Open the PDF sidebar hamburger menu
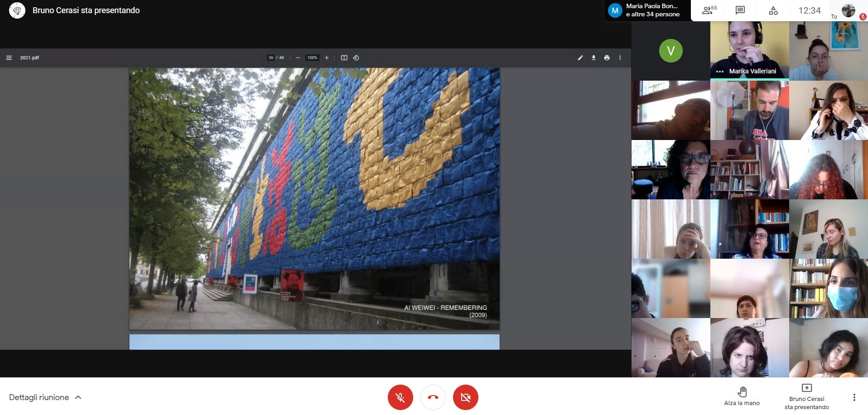 [9, 58]
